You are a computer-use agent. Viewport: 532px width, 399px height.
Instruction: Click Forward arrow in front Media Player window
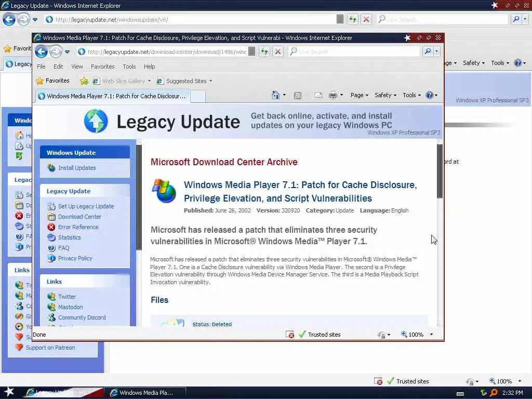pyautogui.click(x=56, y=51)
